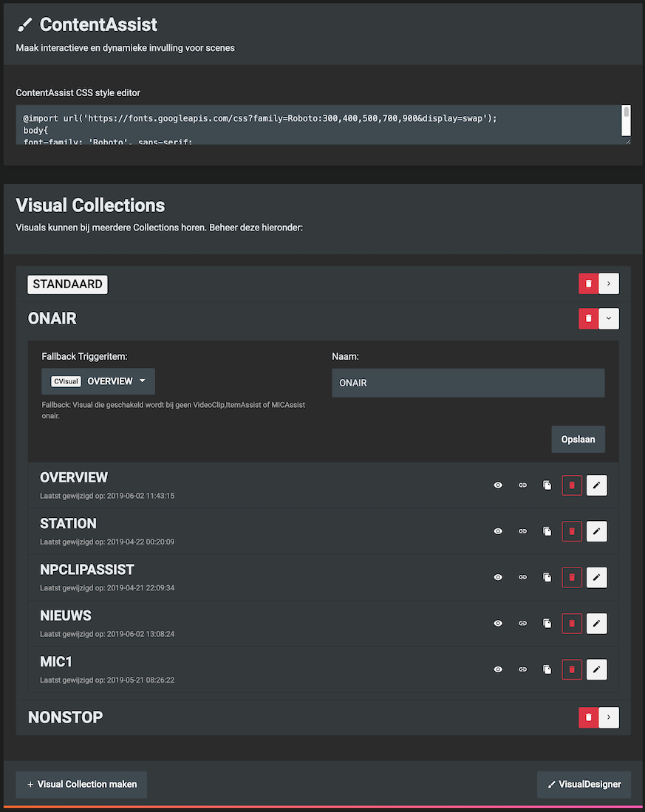This screenshot has width=645, height=812.
Task: Click the MIC1 visual title
Action: (56, 662)
